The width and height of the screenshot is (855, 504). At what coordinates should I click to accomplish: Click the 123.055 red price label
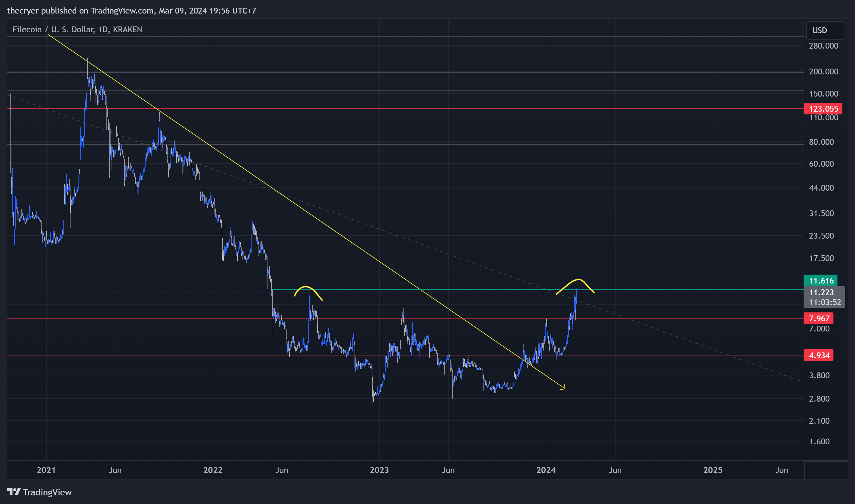coord(823,109)
